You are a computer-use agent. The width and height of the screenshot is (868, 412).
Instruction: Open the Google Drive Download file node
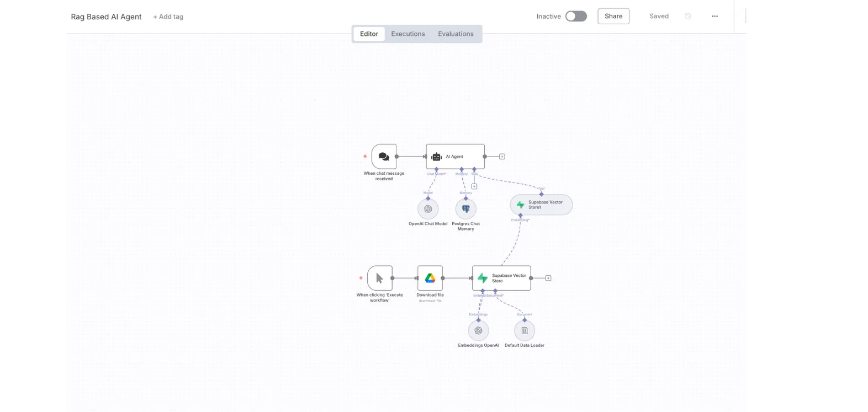(x=430, y=278)
